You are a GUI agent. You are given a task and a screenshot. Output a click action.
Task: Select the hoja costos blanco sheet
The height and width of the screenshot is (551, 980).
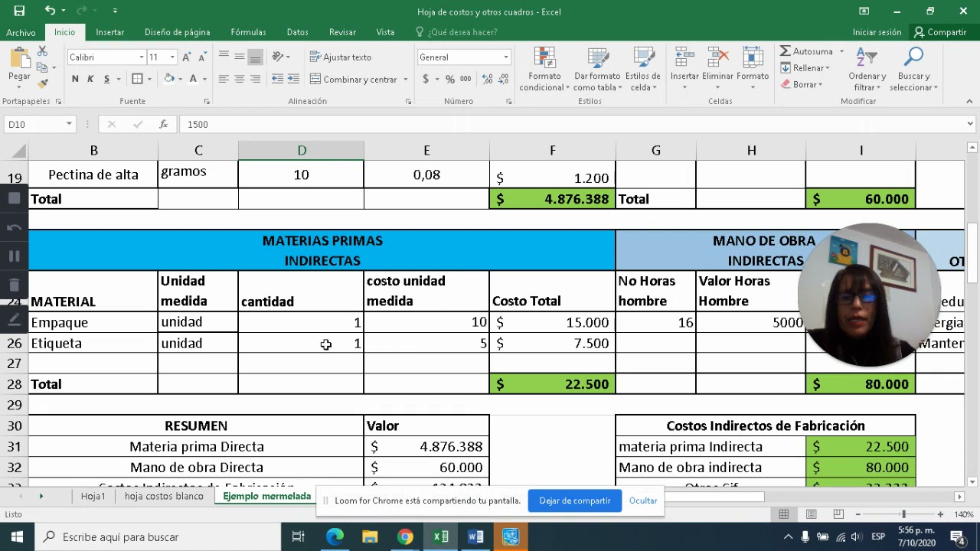pyautogui.click(x=164, y=496)
